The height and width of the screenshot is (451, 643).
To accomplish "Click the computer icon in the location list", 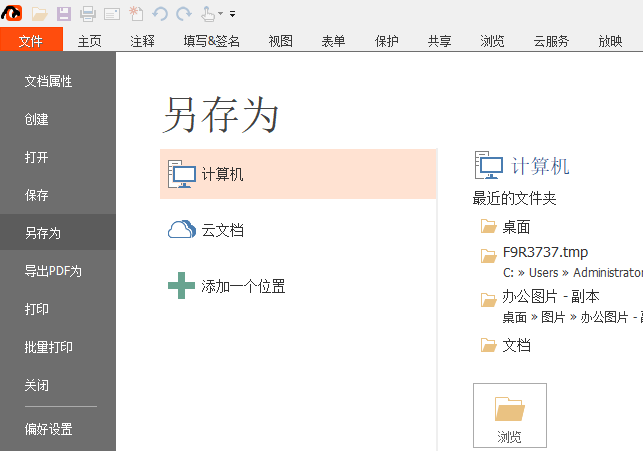I will [182, 174].
